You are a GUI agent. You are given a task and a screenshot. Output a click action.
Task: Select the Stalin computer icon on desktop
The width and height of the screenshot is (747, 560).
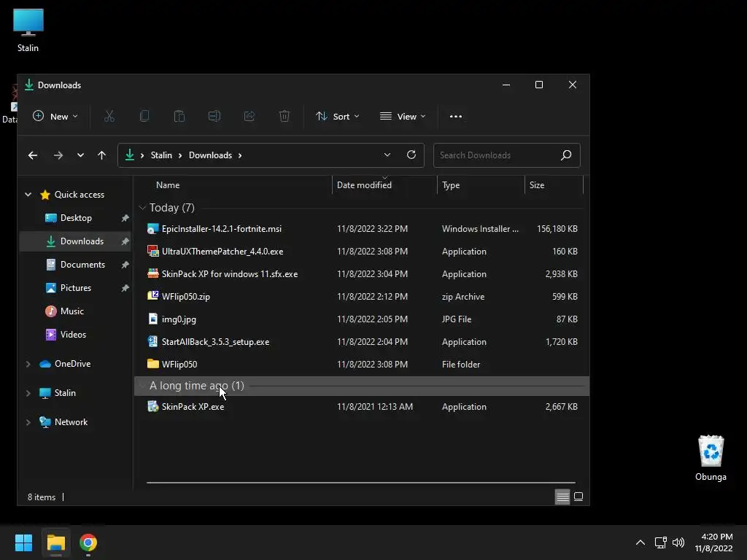pos(28,31)
